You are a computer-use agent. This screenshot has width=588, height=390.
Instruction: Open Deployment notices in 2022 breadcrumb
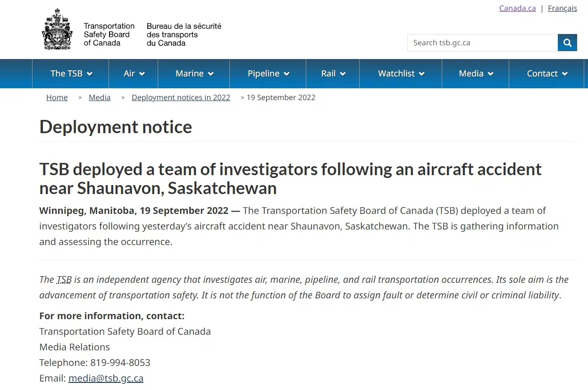(x=181, y=97)
